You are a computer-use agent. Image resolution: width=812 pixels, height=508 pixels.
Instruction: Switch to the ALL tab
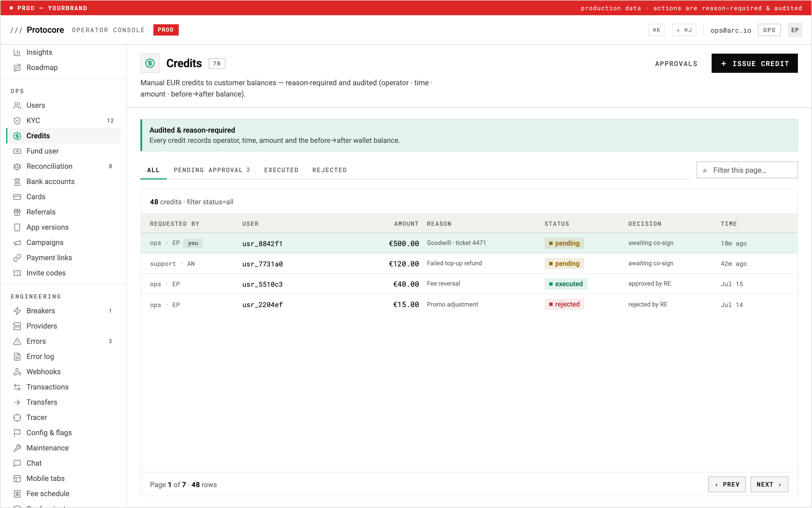pyautogui.click(x=153, y=170)
